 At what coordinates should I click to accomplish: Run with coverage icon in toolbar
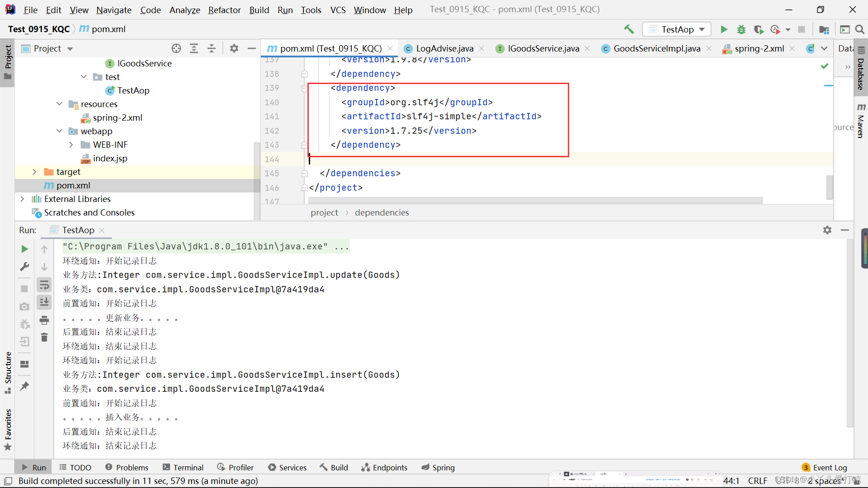click(x=759, y=29)
